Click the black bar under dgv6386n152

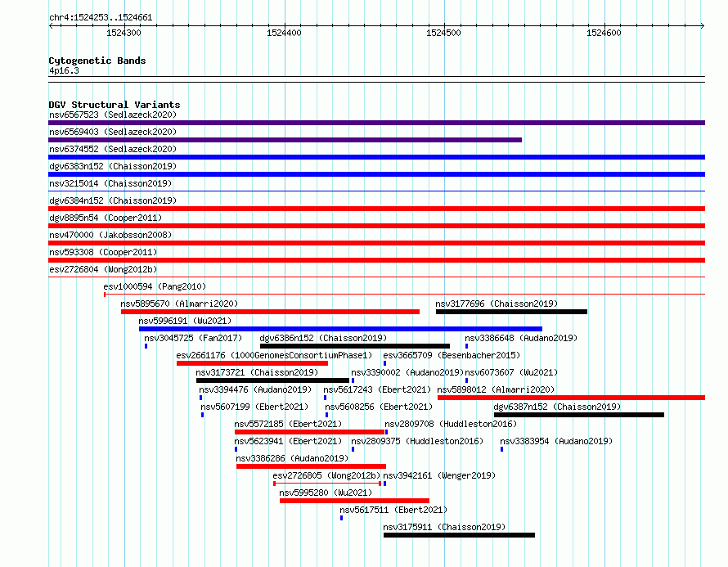point(355,346)
